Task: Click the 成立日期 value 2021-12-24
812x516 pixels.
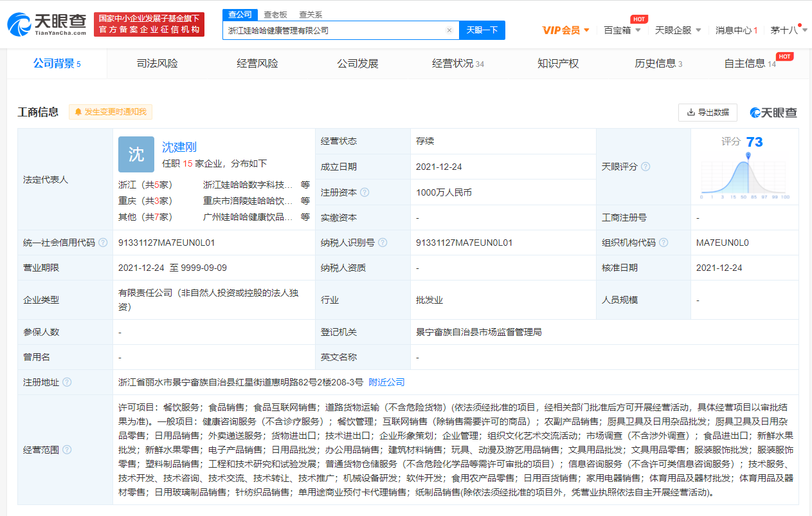Action: [x=439, y=167]
